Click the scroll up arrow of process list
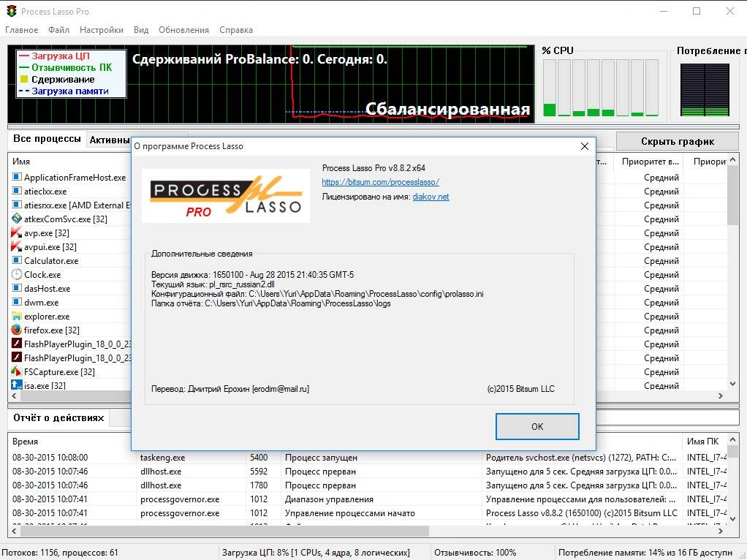 click(x=732, y=159)
